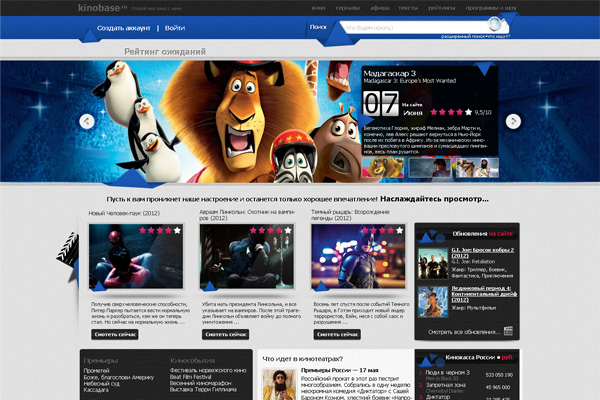Click Диктатор poster in Что идет в кинотеатрах
The image size is (600, 400).
pyautogui.click(x=280, y=385)
